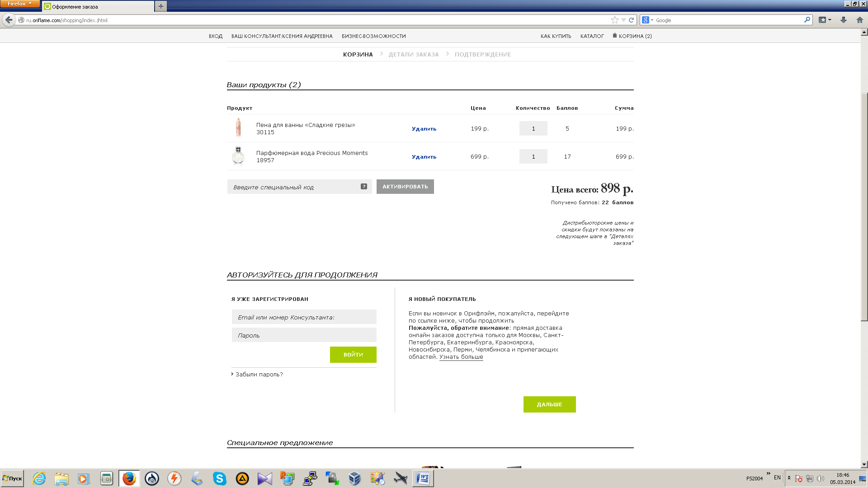868x488 pixels.
Task: Launch Internet Explorer from the taskbar
Action: click(x=39, y=478)
